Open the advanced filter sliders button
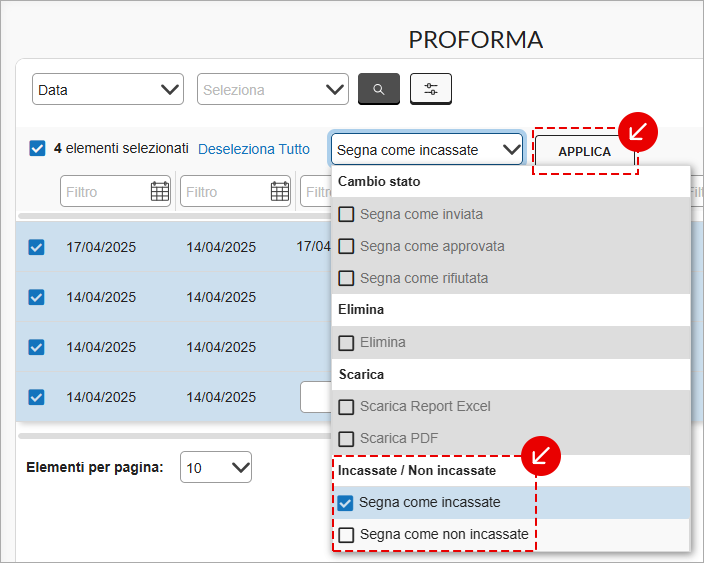This screenshot has height=563, width=704. pos(431,89)
